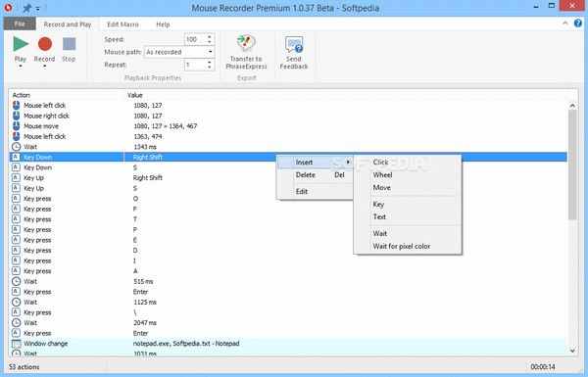Open the File menu button
Image resolution: width=588 pixels, height=377 pixels.
[x=20, y=24]
